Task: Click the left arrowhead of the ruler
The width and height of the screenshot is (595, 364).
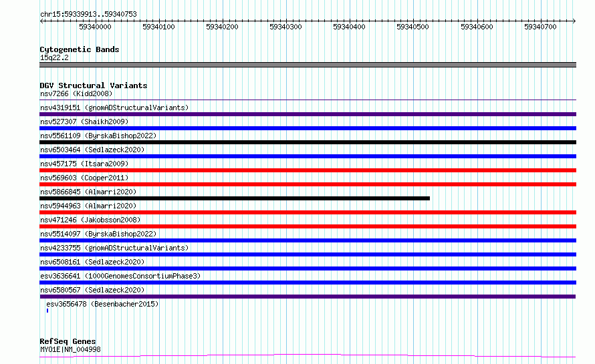Action: point(41,21)
